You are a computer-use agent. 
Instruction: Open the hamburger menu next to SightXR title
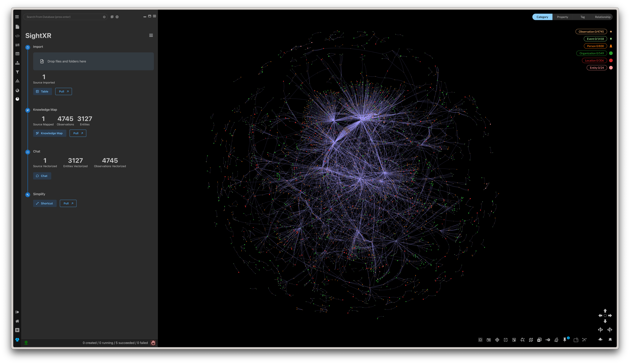point(151,35)
